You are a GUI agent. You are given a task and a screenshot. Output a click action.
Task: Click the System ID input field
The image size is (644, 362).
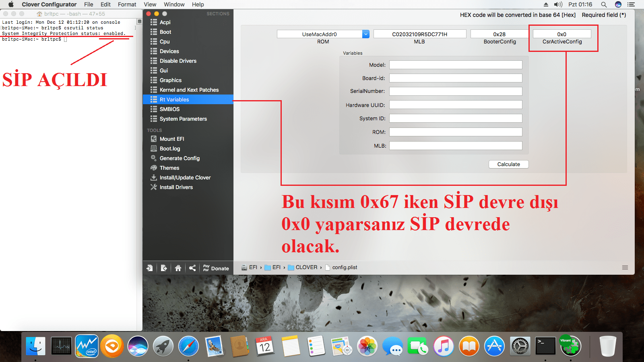click(x=456, y=118)
